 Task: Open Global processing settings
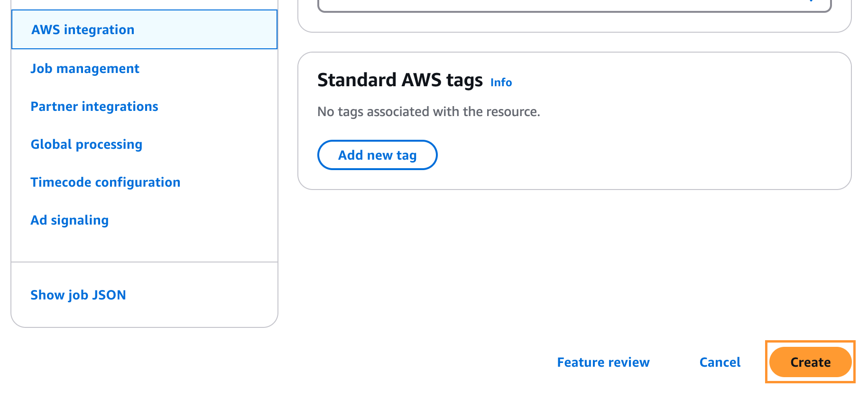click(86, 145)
